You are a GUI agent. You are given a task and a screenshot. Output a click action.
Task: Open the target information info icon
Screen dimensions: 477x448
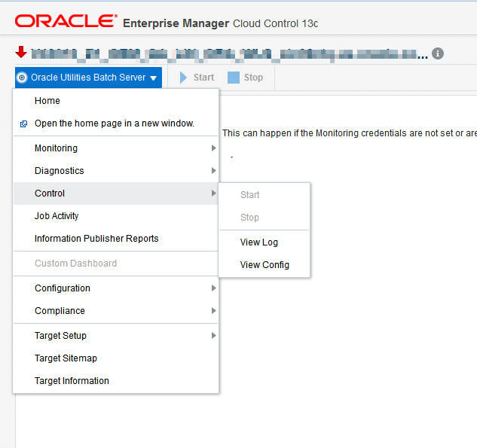click(x=438, y=53)
